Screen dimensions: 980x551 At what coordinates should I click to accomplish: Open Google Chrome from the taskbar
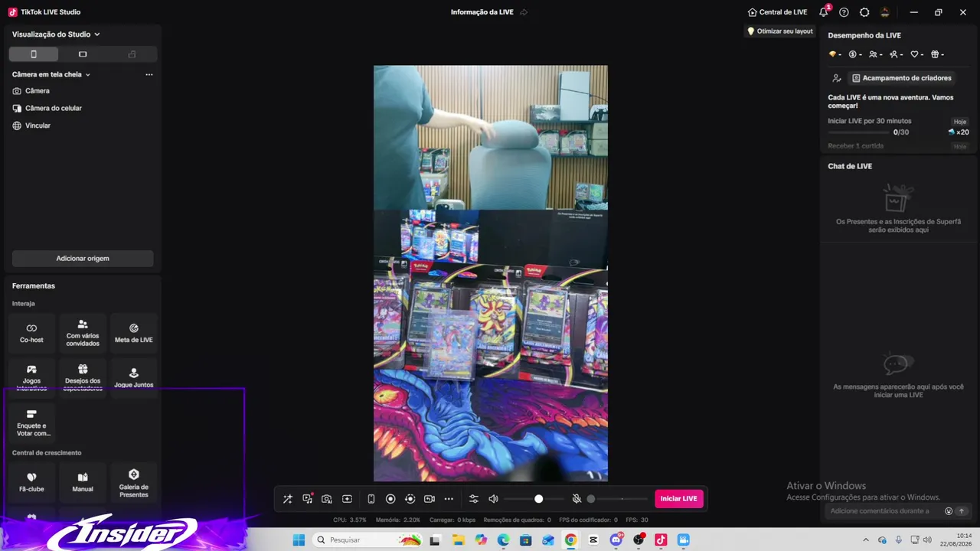[x=570, y=540]
